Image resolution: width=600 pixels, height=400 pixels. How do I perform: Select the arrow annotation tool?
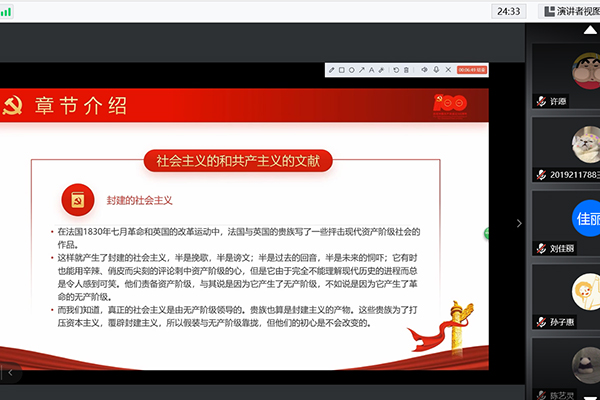click(362, 70)
